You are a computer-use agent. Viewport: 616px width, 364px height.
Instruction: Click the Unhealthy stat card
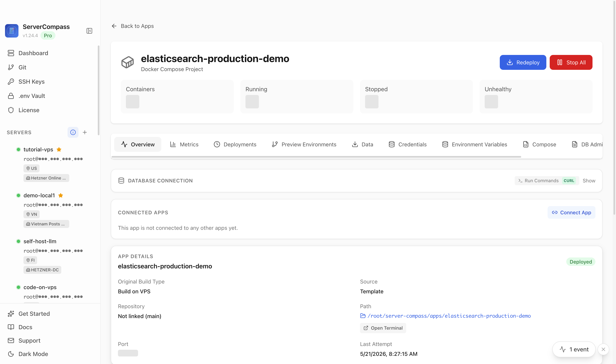pos(536,97)
